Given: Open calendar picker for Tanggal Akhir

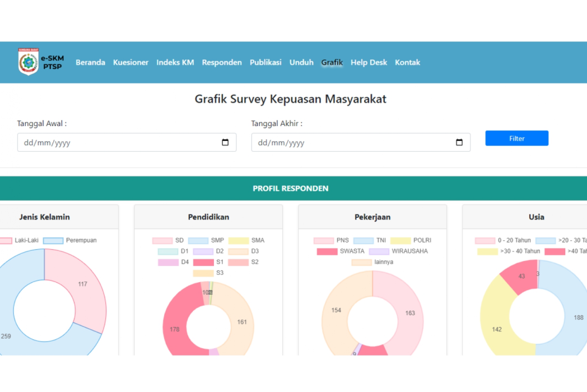Looking at the screenshot, I should [x=459, y=142].
